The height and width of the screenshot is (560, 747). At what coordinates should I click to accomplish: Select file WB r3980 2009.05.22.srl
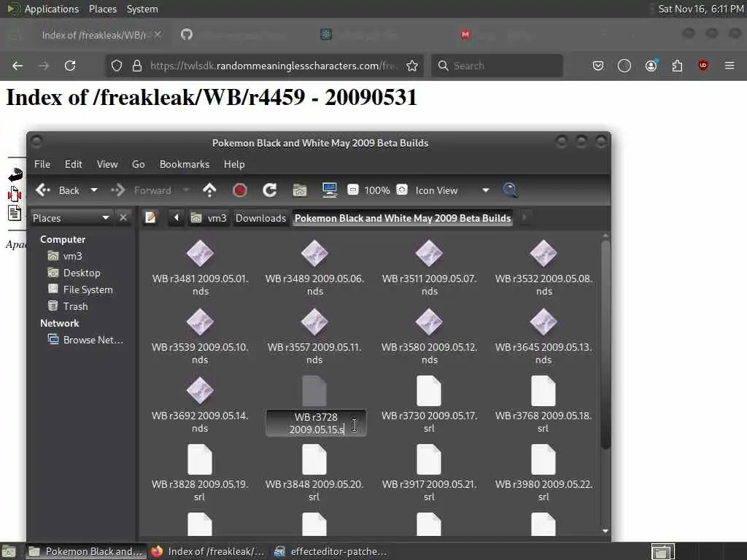click(x=543, y=474)
